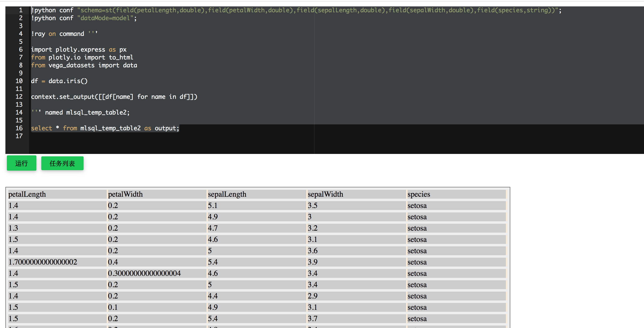This screenshot has width=644, height=328.
Task: Click the !ray on command line
Action: 64,34
